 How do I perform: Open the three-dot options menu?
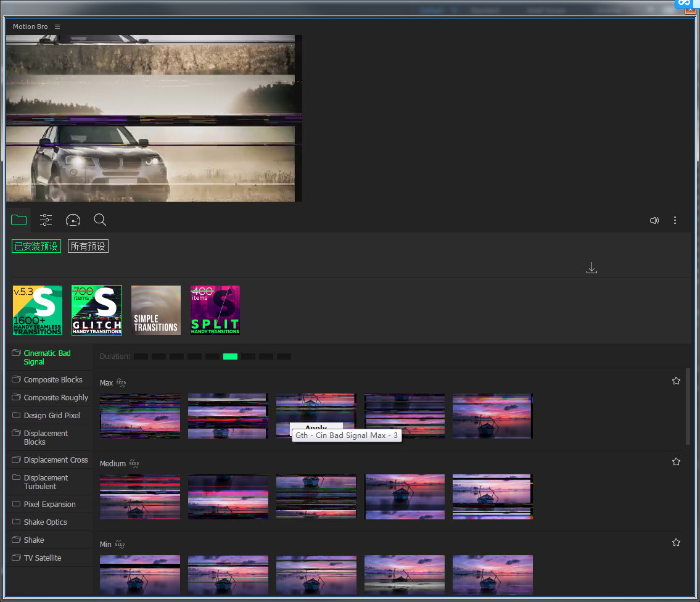click(x=675, y=220)
